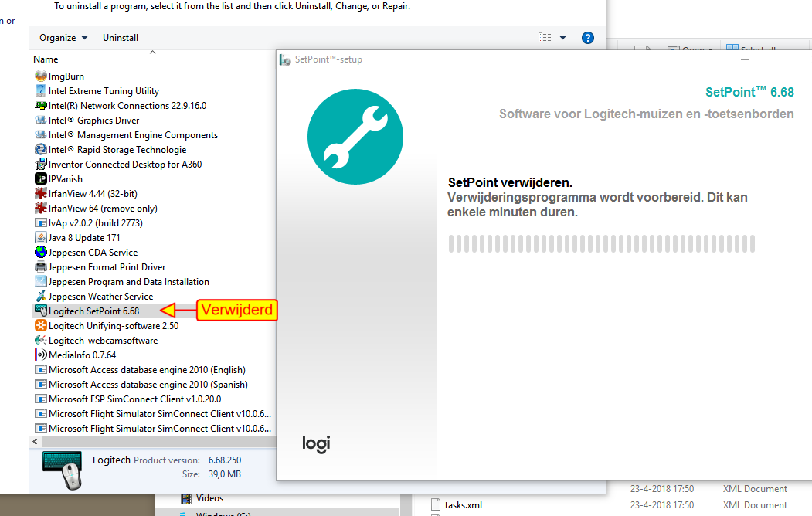Click the MediaInfo 0.7.64 icon

40,355
